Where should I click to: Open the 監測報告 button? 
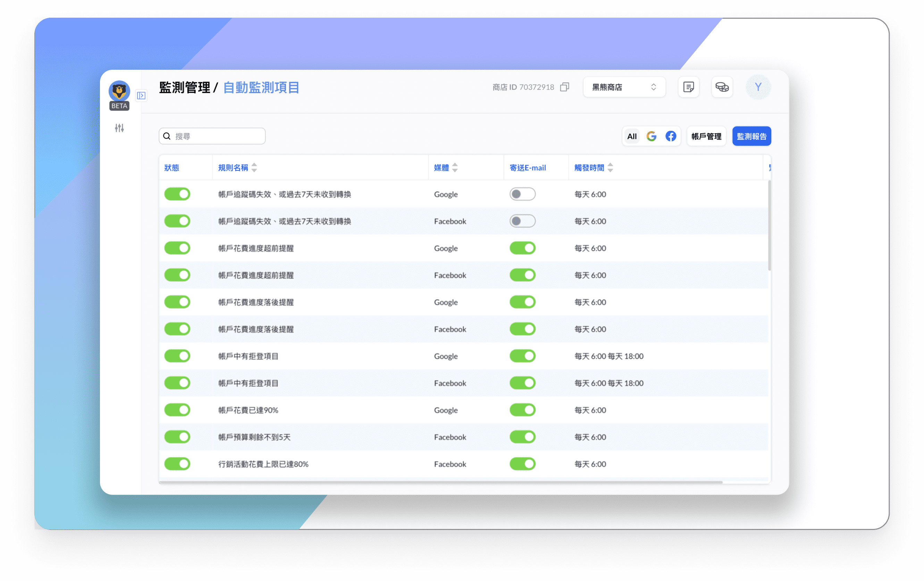coord(751,136)
